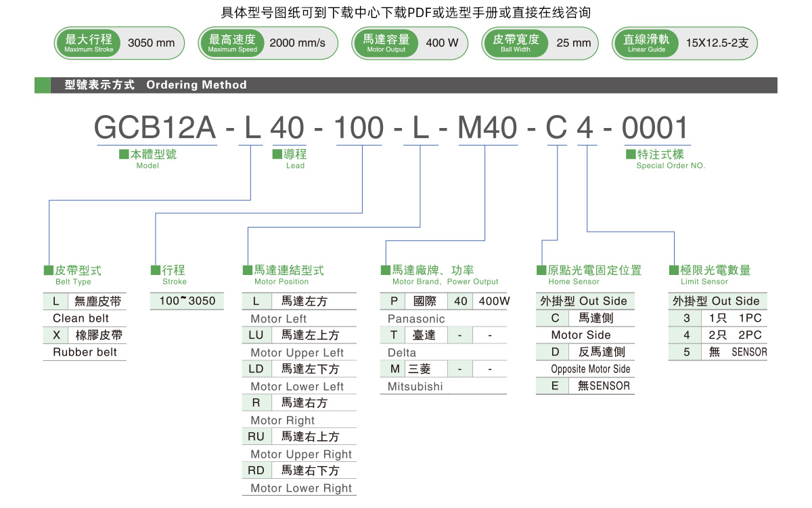Screen dimensions: 812x508
Task: Click the 100 stroke segment in model code
Action: tap(359, 127)
